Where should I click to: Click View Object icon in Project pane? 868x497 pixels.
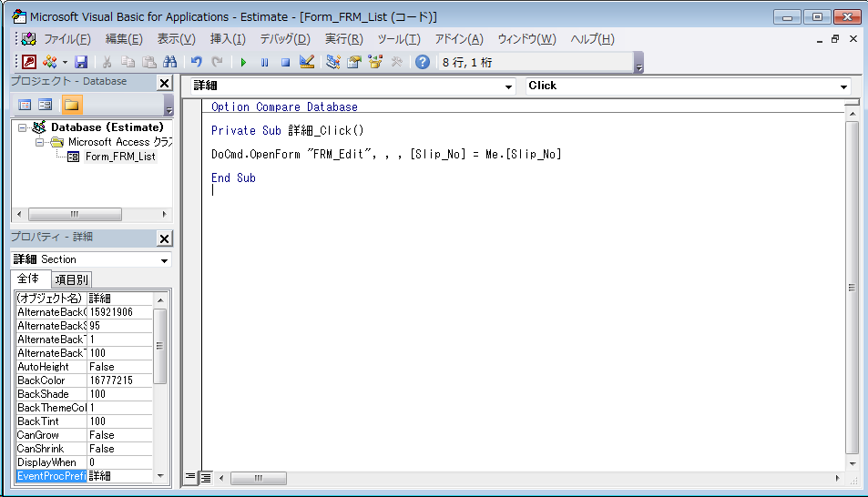click(46, 105)
